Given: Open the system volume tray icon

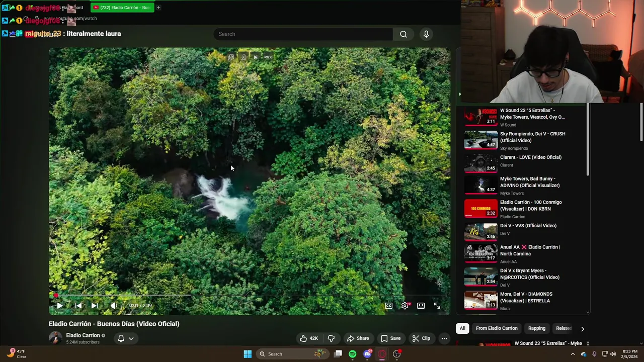Looking at the screenshot, I should (613, 354).
